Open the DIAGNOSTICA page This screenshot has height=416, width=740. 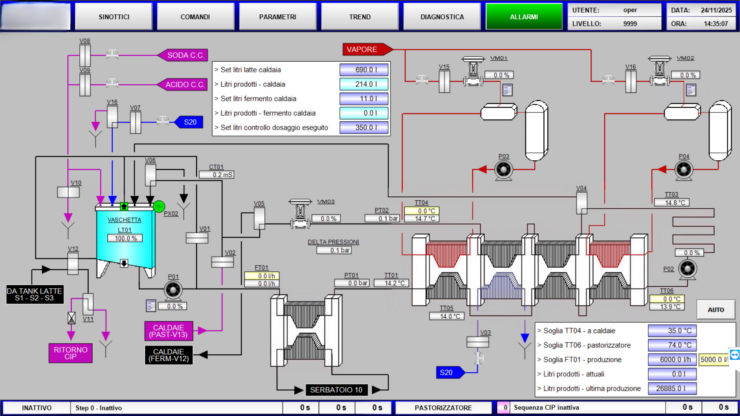[x=442, y=17]
